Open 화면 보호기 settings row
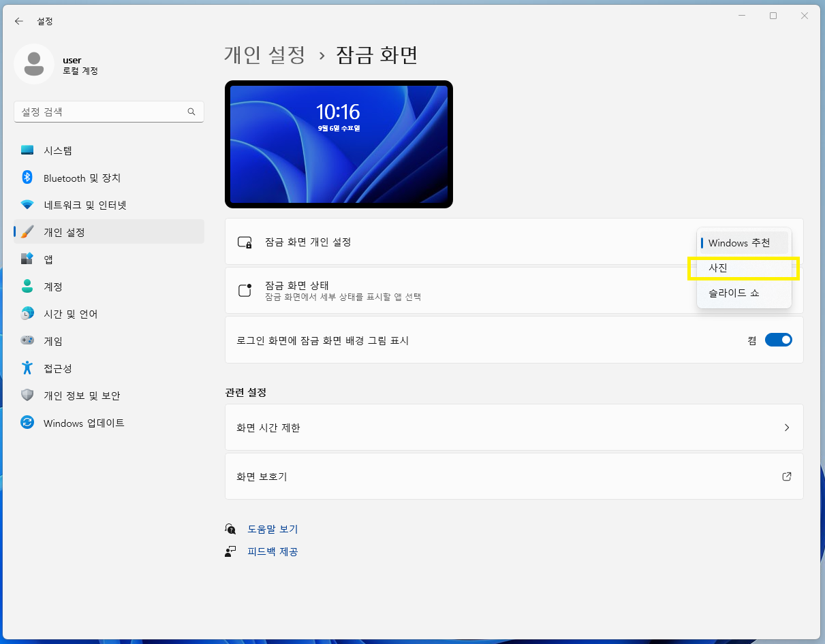Viewport: 825px width, 644px height. pos(514,477)
